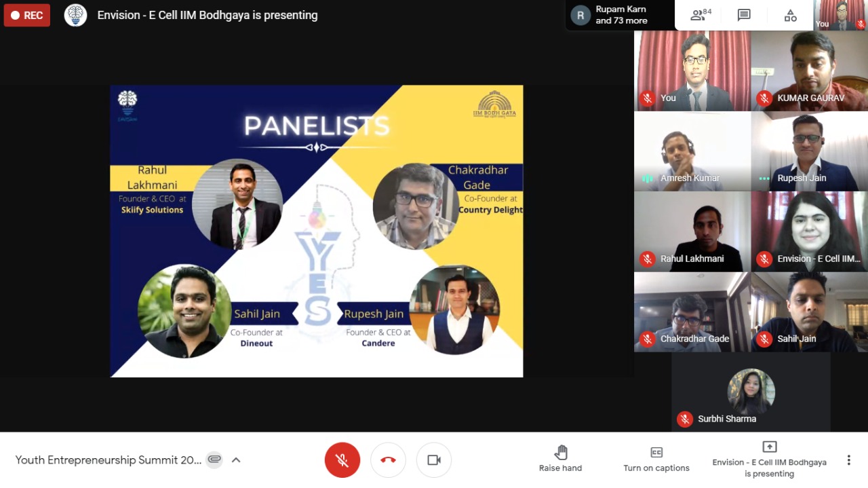Toggle the camera on or off
This screenshot has width=868, height=488.
click(x=434, y=460)
